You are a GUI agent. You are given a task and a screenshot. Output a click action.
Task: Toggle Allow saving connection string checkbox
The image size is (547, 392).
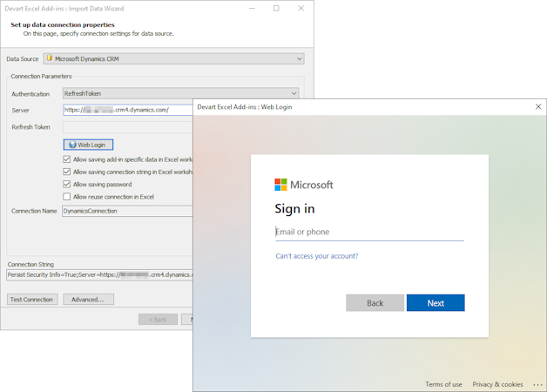pos(66,172)
